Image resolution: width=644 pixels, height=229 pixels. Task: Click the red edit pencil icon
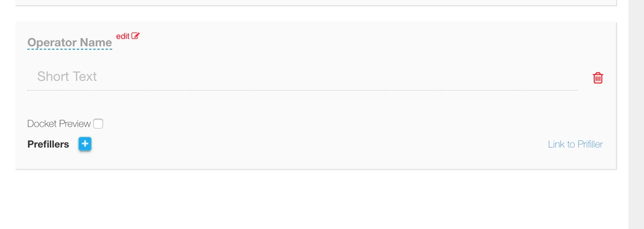pos(136,36)
